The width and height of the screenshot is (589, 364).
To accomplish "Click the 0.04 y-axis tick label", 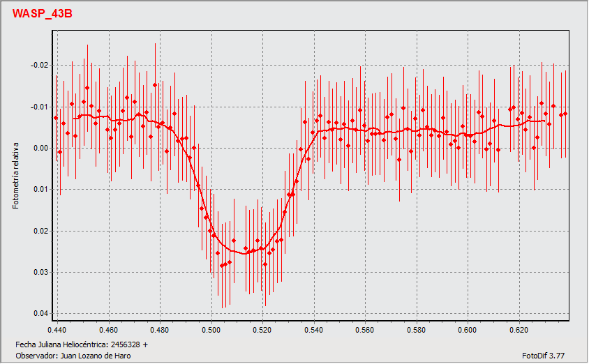I will [41, 314].
